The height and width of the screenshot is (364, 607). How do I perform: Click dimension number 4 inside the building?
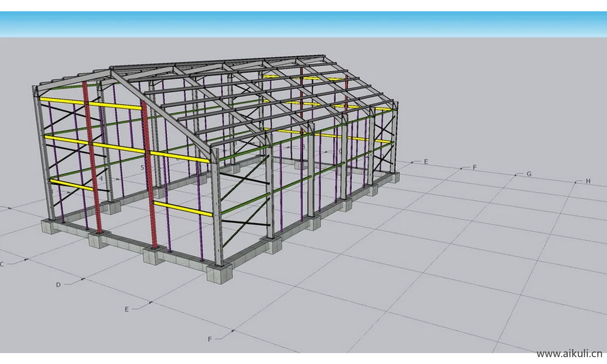click(x=101, y=178)
